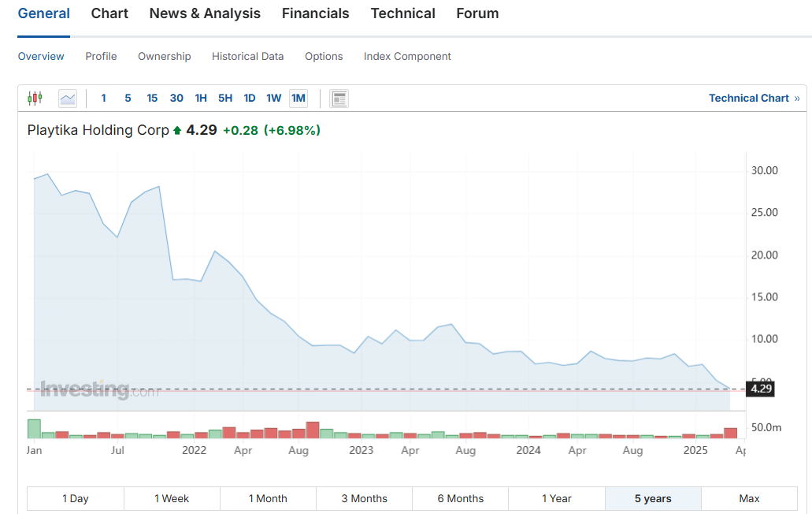The height and width of the screenshot is (514, 812).
Task: Click the (+6.98%) percent change value
Action: coord(292,131)
